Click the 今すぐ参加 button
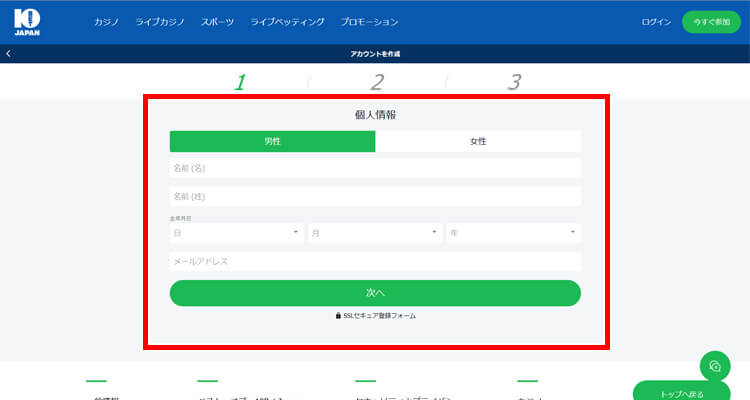 [711, 22]
